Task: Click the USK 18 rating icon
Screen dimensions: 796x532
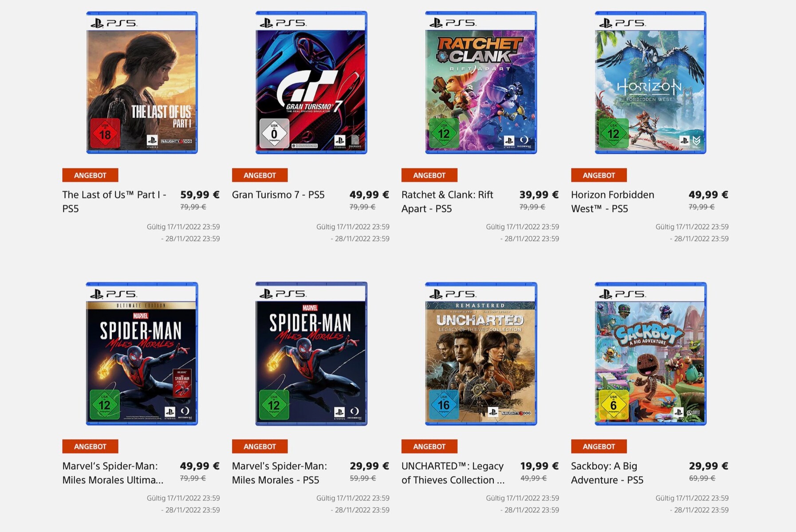Action: point(105,133)
